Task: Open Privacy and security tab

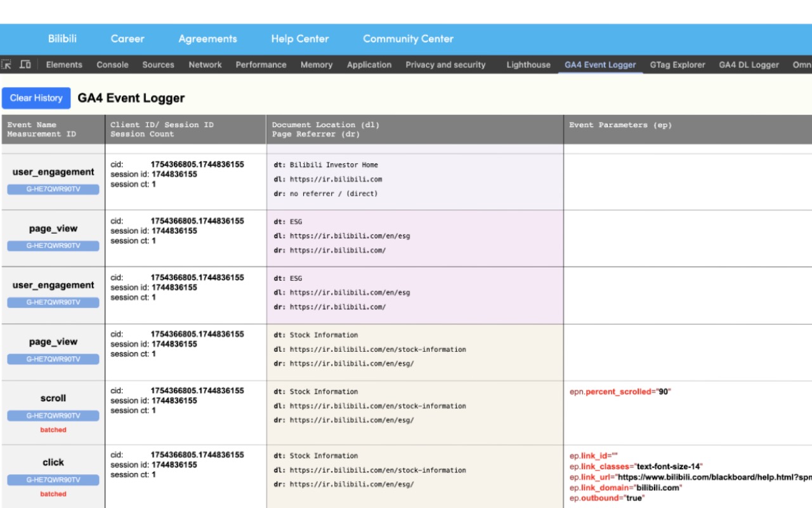Action: [x=445, y=65]
